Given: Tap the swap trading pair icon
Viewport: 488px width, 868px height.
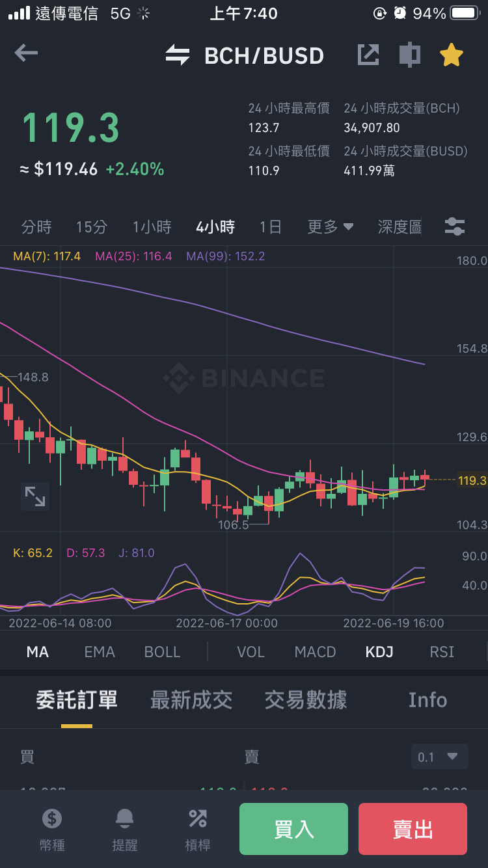Looking at the screenshot, I should coord(177,55).
